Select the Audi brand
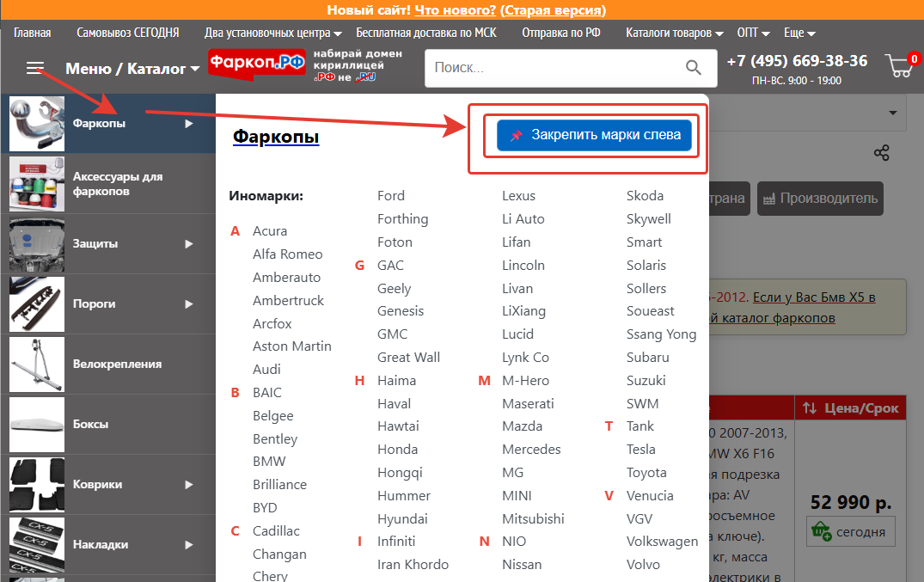 (x=266, y=370)
